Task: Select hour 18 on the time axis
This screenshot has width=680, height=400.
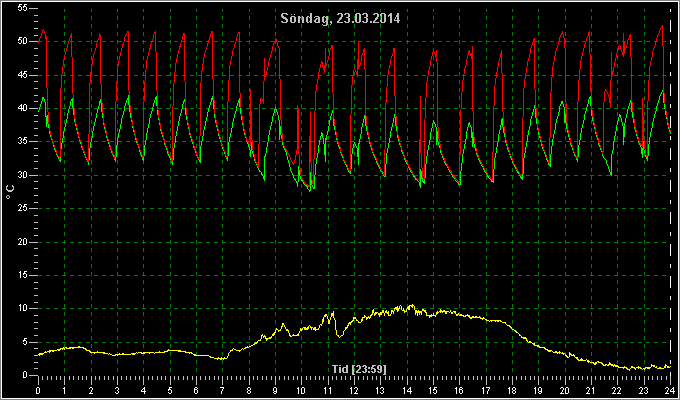Action: [512, 390]
